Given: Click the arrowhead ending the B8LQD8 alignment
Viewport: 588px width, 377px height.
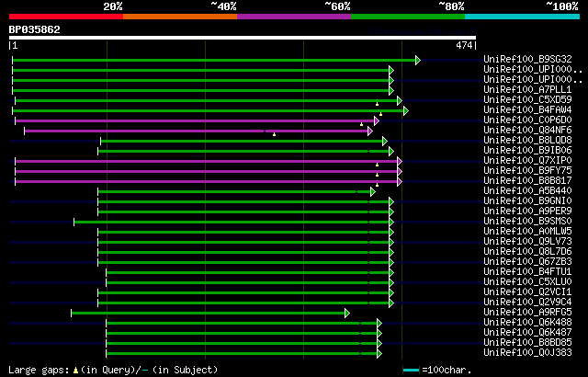Looking at the screenshot, I should coord(385,141).
